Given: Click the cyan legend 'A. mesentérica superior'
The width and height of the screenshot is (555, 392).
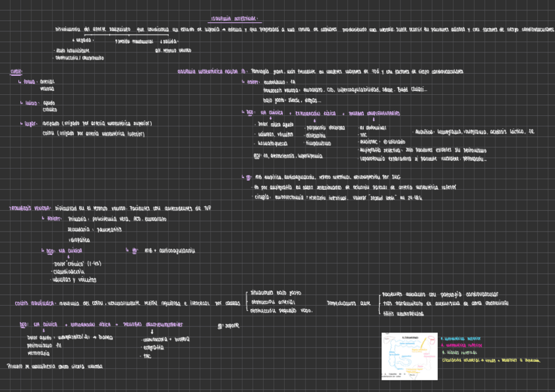Looking at the screenshot, I should [x=461, y=338].
